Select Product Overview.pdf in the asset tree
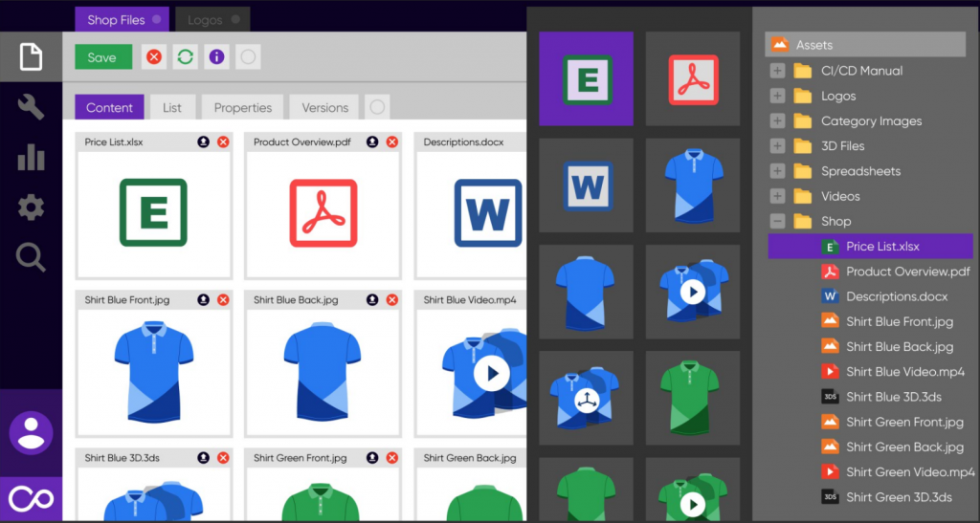980x523 pixels. pos(896,272)
